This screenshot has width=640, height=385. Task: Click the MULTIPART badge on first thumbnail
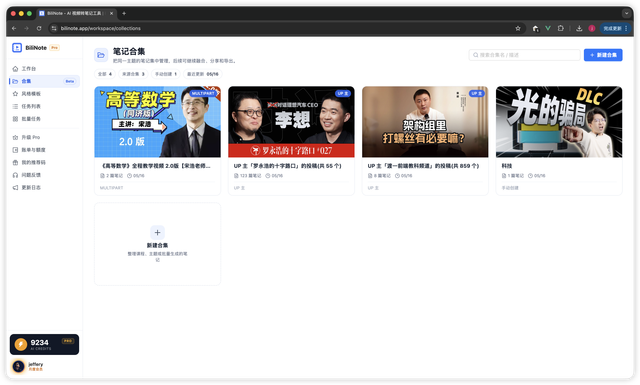click(x=202, y=93)
